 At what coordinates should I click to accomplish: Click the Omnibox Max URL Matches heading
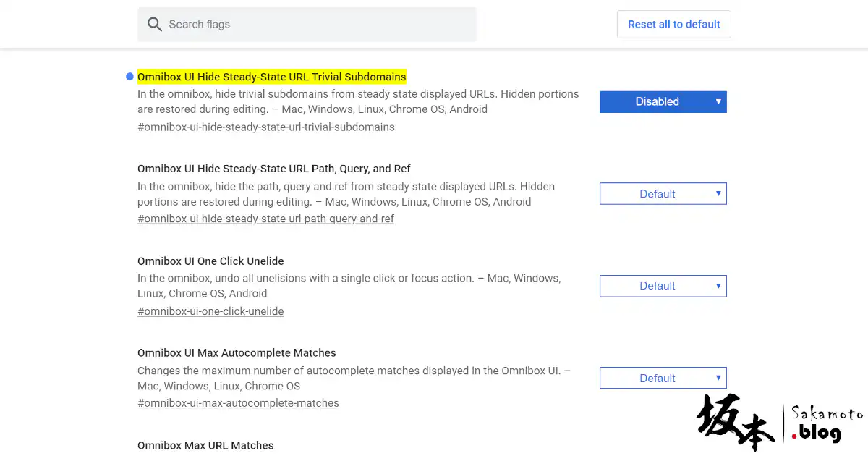[205, 445]
